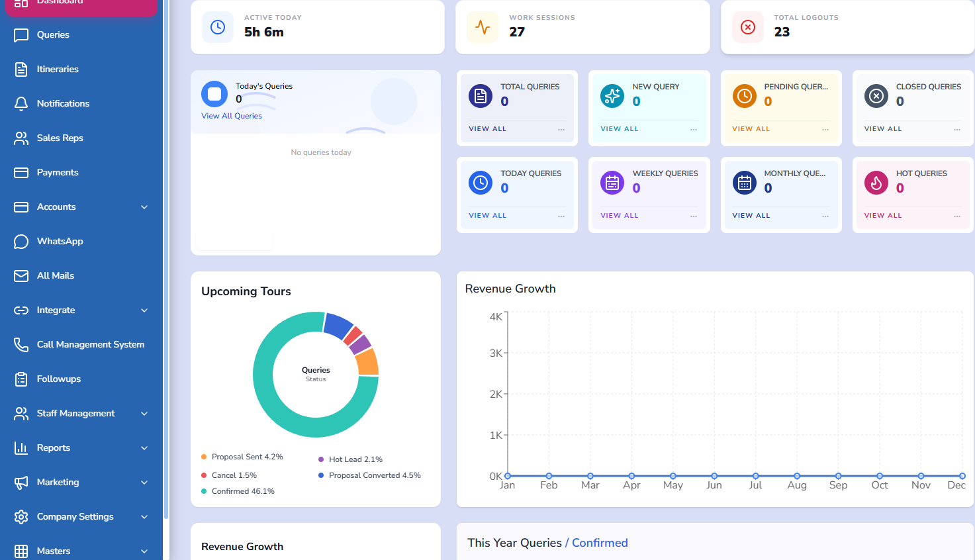Go to the Followups section
The image size is (975, 560).
point(58,379)
